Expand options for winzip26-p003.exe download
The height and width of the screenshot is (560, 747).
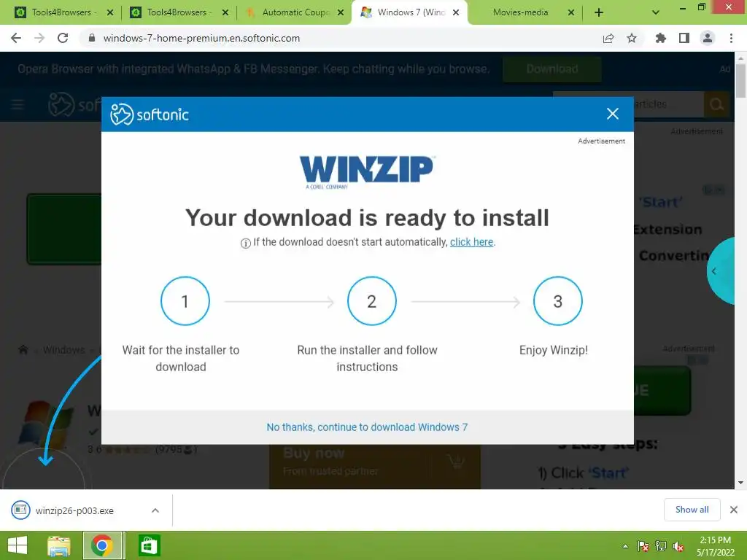point(155,510)
